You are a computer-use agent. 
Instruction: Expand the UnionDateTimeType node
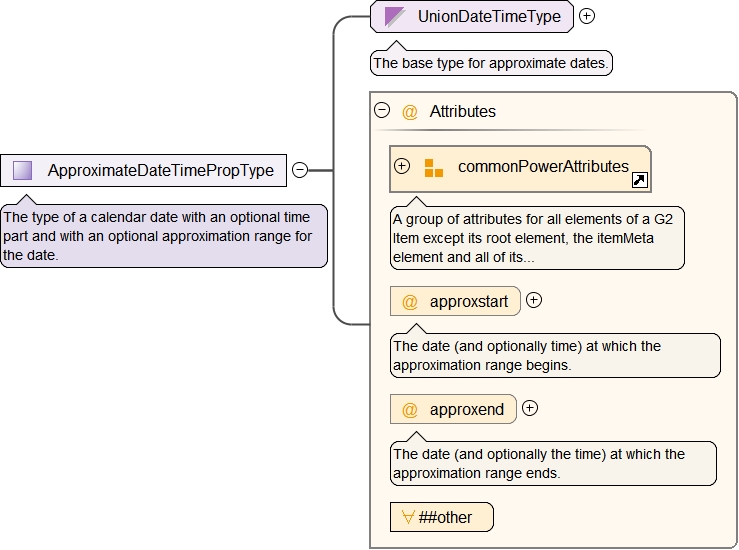(x=587, y=16)
